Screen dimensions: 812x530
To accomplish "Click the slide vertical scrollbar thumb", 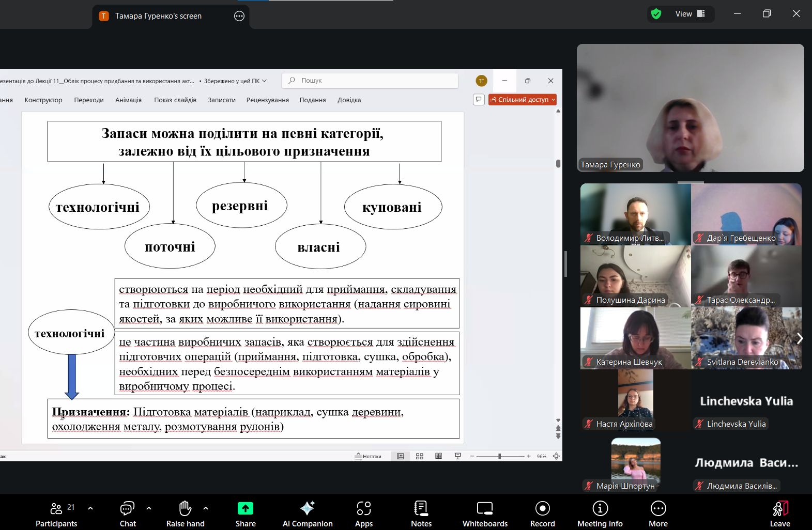I will pos(558,164).
